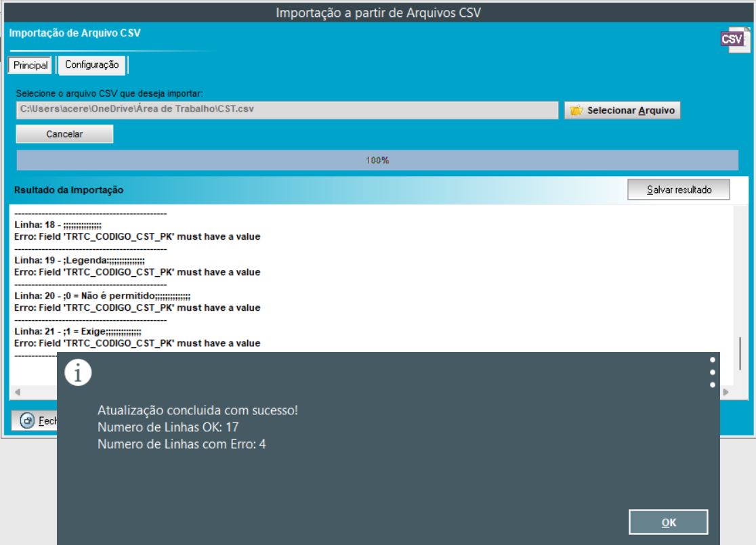Click the left horizontal scroll arrow

pyautogui.click(x=17, y=392)
